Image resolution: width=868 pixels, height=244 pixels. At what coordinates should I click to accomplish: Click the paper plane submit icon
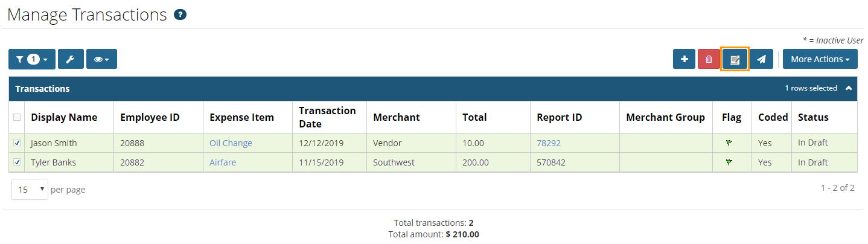point(762,59)
